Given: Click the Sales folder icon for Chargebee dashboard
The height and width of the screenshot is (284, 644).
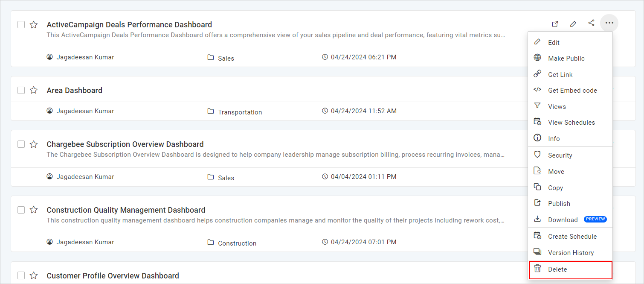Looking at the screenshot, I should [x=210, y=177].
